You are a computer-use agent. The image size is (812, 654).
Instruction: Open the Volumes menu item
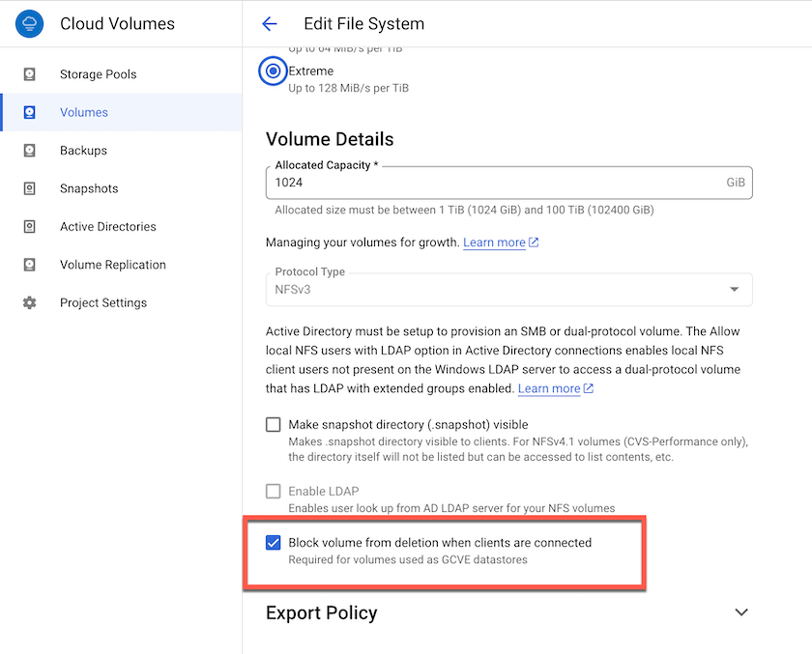click(84, 112)
